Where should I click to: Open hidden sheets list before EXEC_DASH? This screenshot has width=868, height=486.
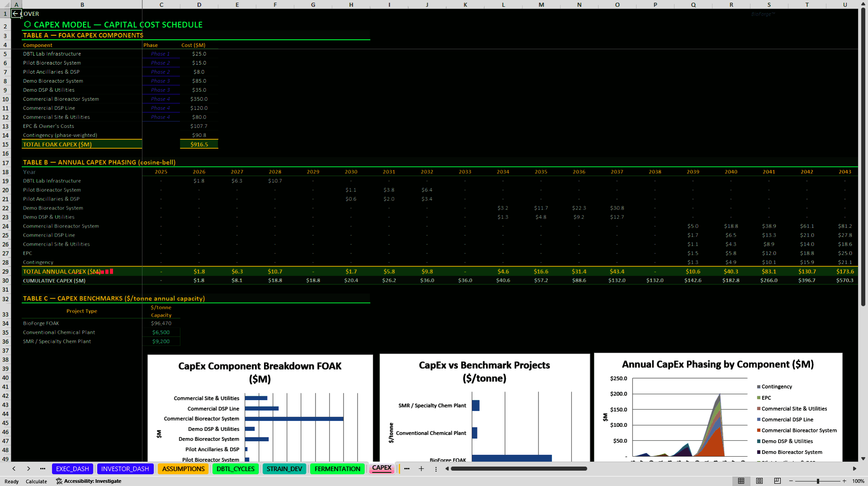42,469
